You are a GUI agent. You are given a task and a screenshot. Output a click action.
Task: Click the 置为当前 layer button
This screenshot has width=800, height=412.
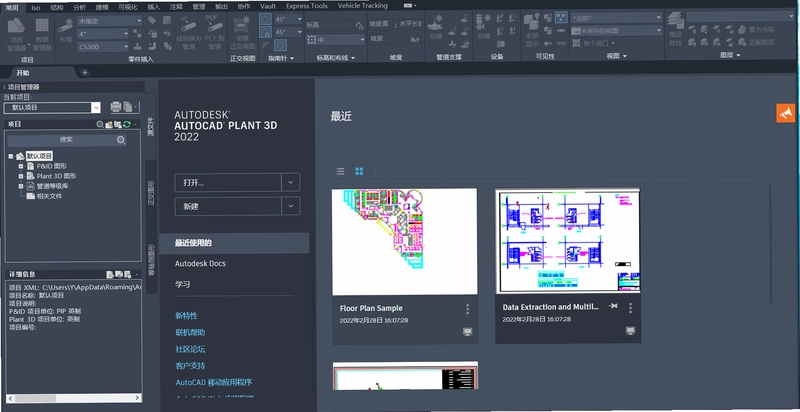(758, 30)
